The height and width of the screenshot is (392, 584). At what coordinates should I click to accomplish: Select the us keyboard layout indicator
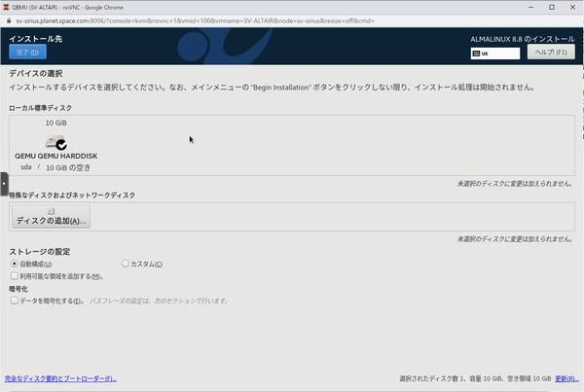tap(495, 53)
